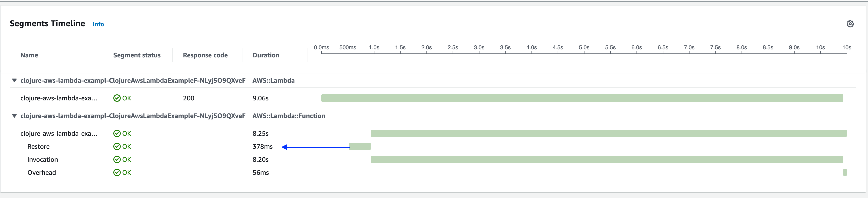868x198 pixels.
Task: Click the Info link beside Segments Timeline
Action: coord(98,24)
